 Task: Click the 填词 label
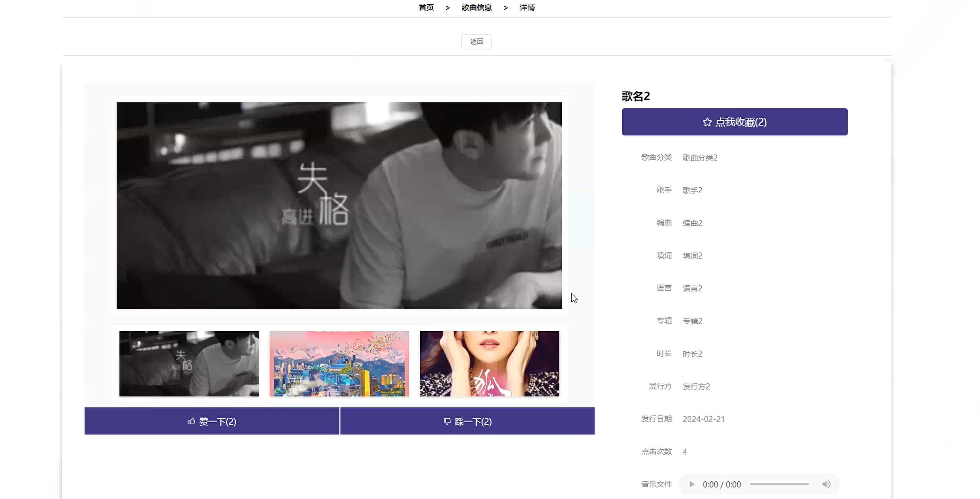[664, 255]
